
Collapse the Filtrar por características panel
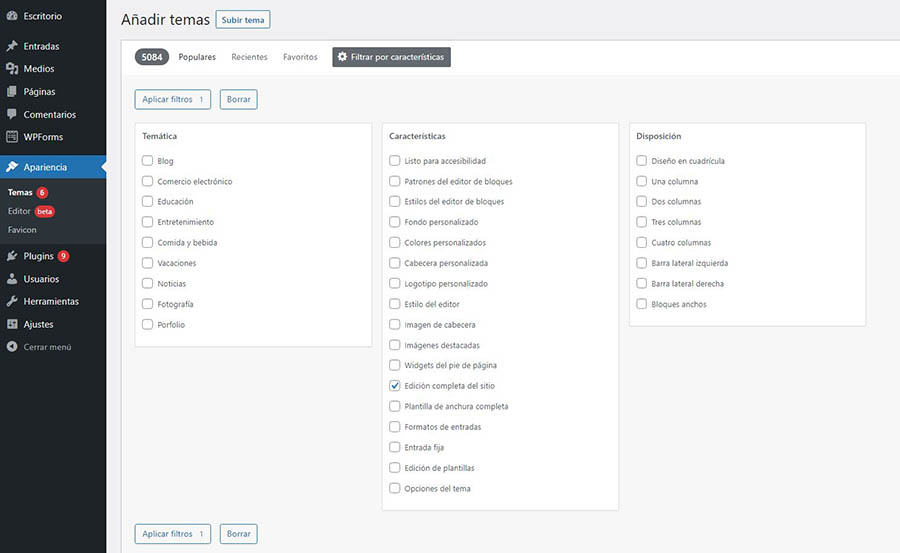tap(392, 57)
